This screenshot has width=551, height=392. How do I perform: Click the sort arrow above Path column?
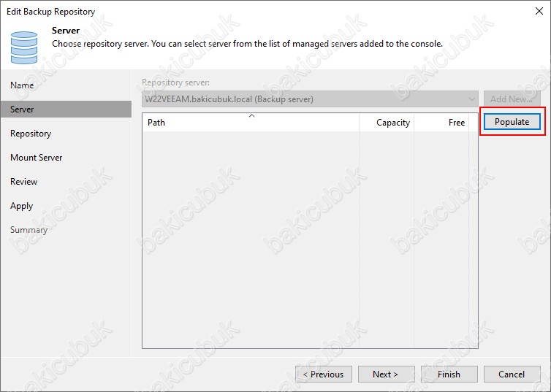pos(251,116)
